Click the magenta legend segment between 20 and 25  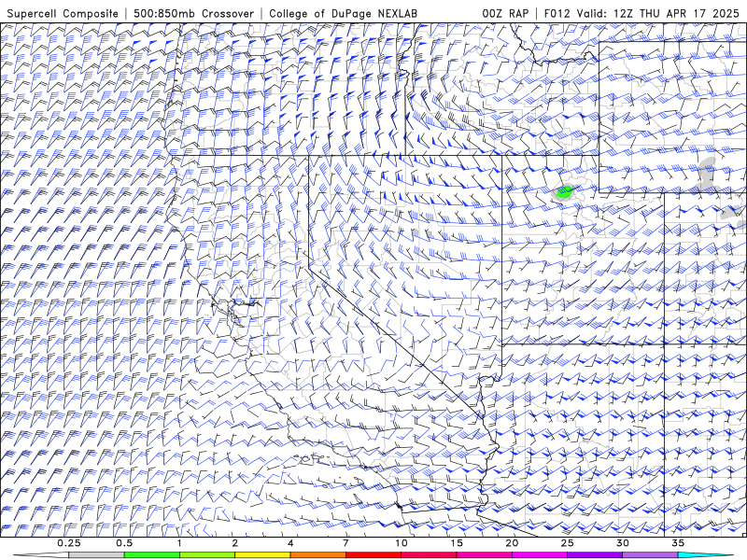point(540,555)
